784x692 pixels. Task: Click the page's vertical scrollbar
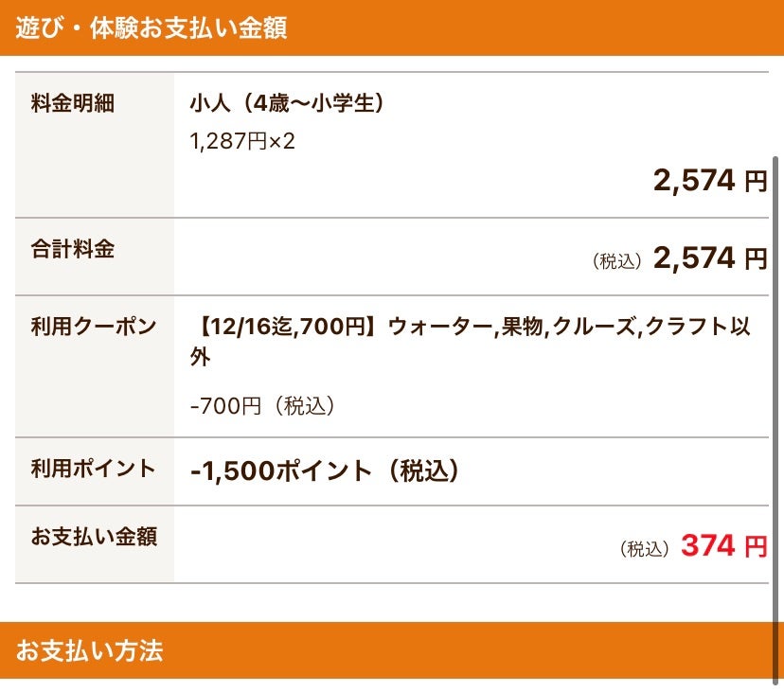775,420
